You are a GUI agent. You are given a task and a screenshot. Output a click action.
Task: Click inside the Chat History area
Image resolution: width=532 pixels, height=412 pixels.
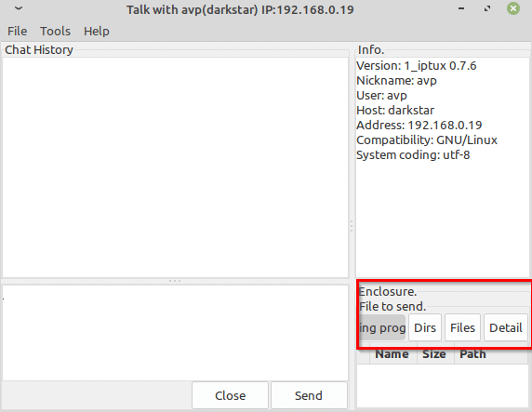[176, 167]
